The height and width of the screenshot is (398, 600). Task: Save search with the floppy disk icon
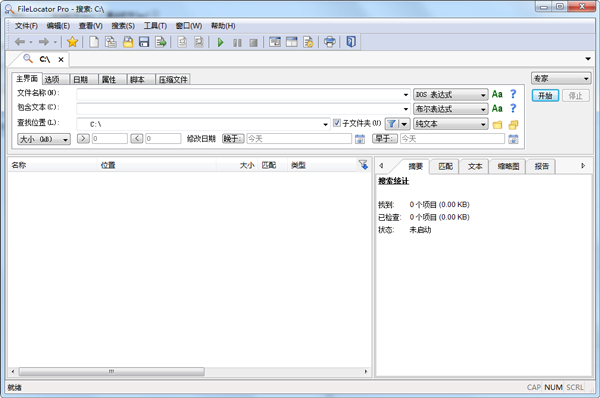144,42
